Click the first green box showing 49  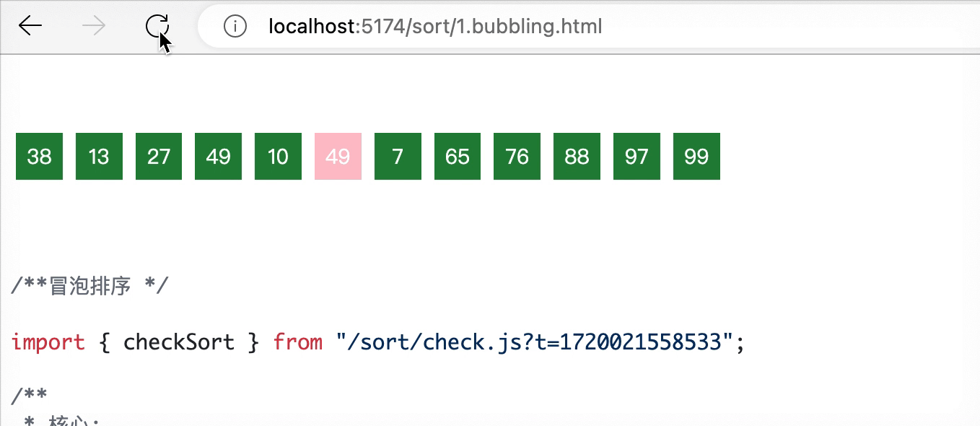coord(218,156)
